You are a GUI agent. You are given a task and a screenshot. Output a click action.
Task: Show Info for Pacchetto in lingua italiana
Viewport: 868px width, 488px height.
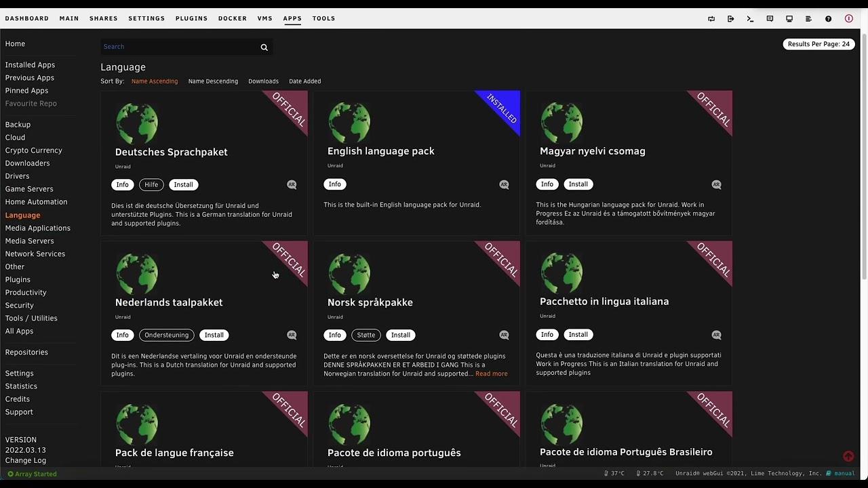(x=547, y=335)
